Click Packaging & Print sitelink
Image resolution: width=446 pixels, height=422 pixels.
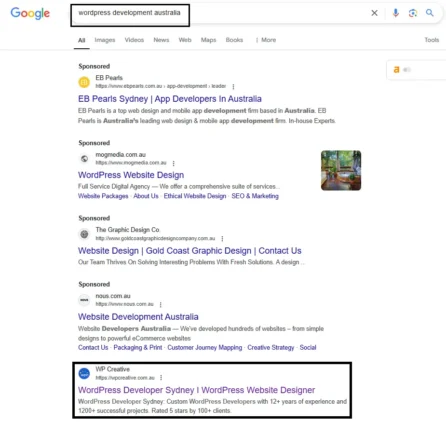coord(138,347)
